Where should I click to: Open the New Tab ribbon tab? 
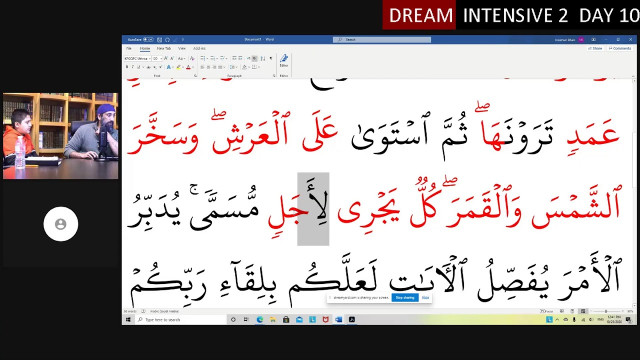click(x=164, y=49)
